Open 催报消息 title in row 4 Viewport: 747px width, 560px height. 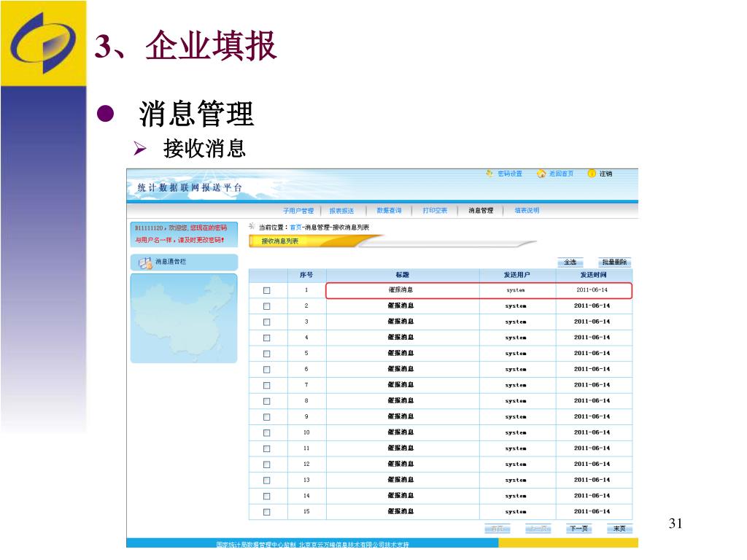(400, 337)
